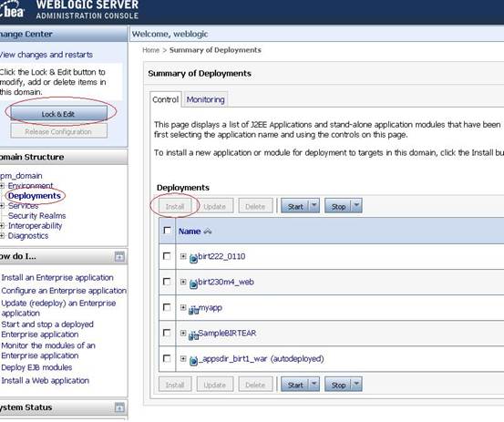
Task: Click the Lock & Edit button
Action: coord(58,114)
